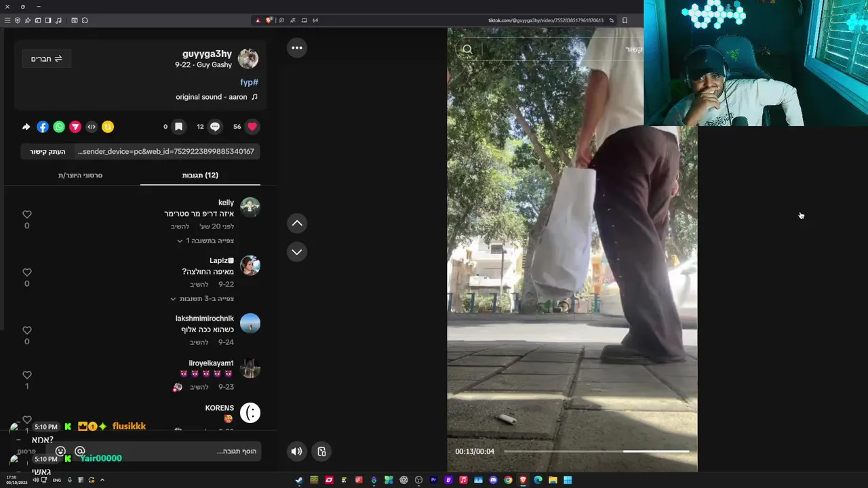Seek along the video progress bar
Screen dimensions: 868x488
pos(596,451)
